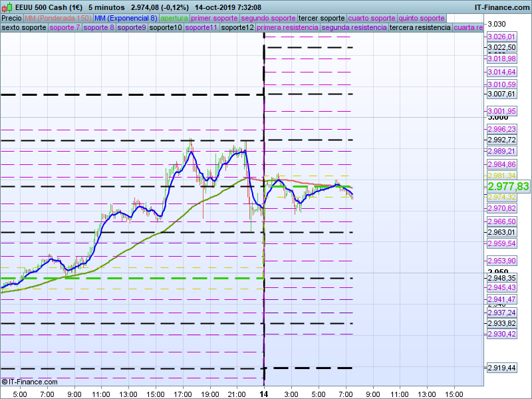Click the sexto soporte label
The width and height of the screenshot is (532, 399).
pyautogui.click(x=24, y=28)
